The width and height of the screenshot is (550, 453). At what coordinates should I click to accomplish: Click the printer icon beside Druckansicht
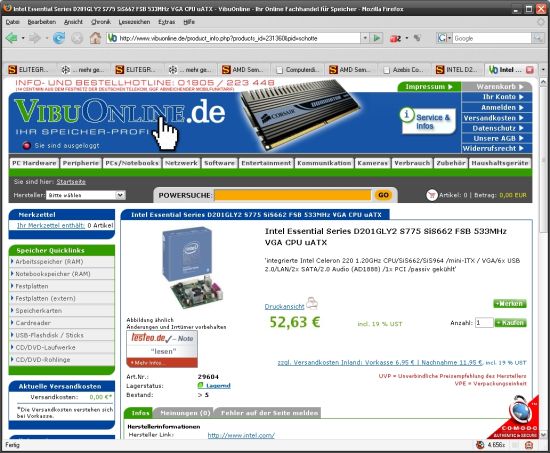pos(312,303)
